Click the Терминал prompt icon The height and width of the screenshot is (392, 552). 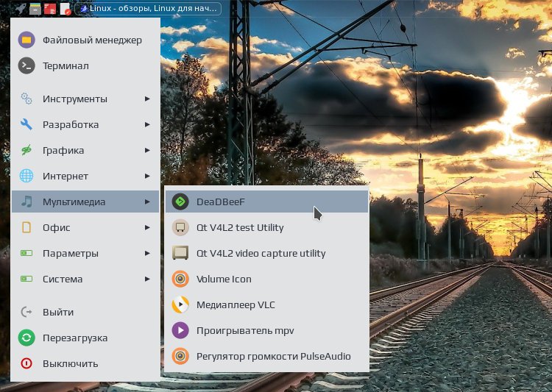26,65
